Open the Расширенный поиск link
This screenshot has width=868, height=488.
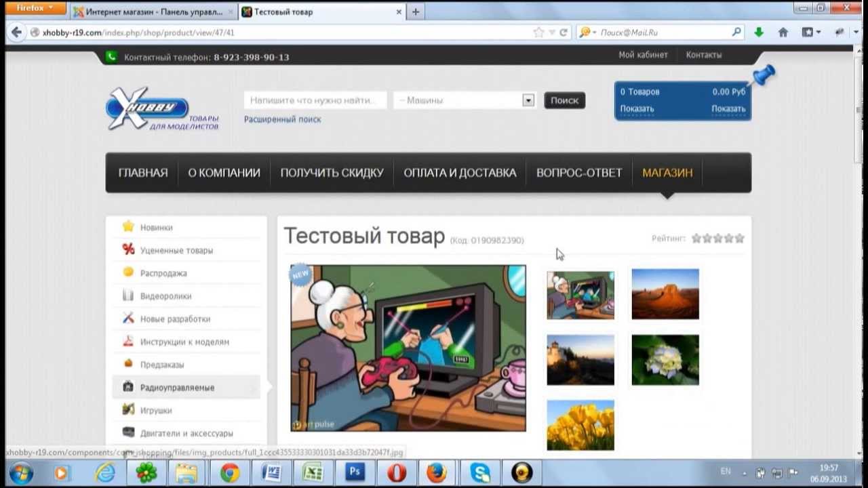pos(283,119)
